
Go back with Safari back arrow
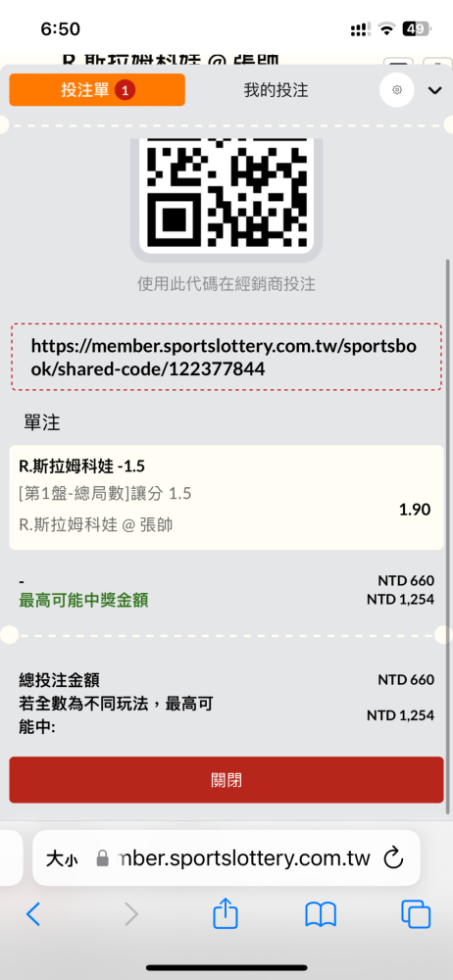[33, 915]
